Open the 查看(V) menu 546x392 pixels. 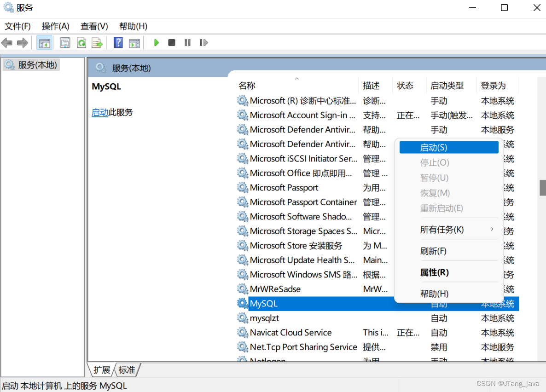point(94,26)
